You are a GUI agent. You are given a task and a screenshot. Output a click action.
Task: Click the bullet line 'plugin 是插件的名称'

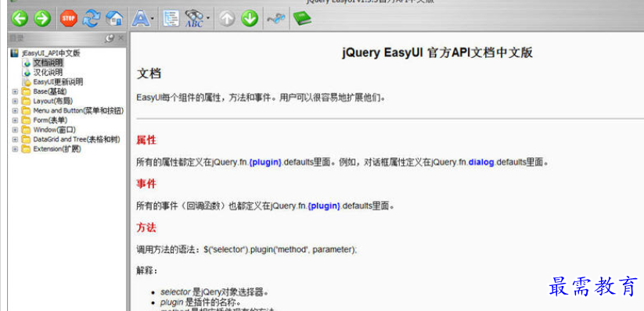coord(200,302)
